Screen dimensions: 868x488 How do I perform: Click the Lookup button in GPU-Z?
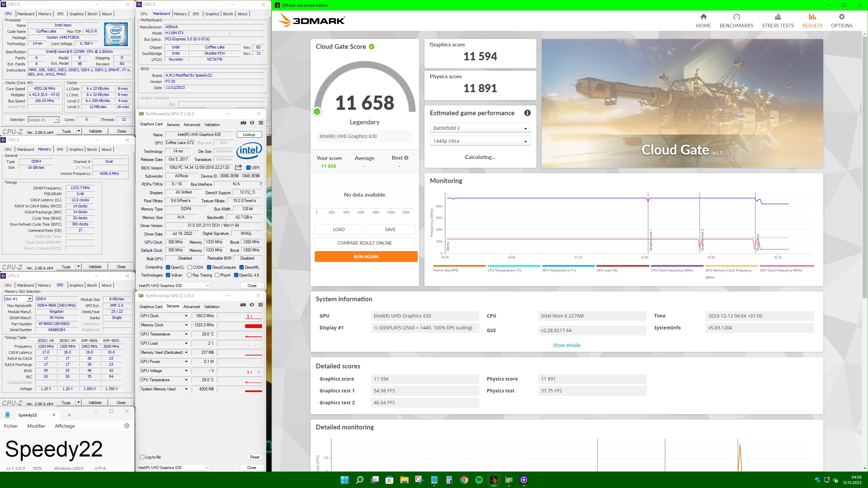249,135
